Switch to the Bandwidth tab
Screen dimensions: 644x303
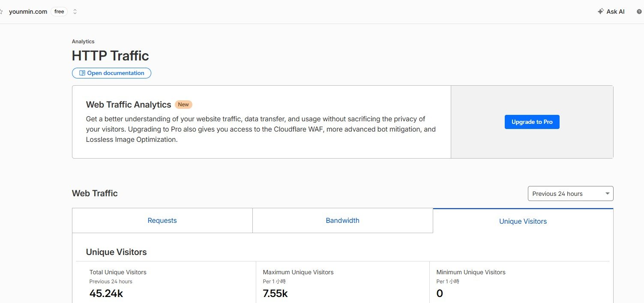click(343, 221)
